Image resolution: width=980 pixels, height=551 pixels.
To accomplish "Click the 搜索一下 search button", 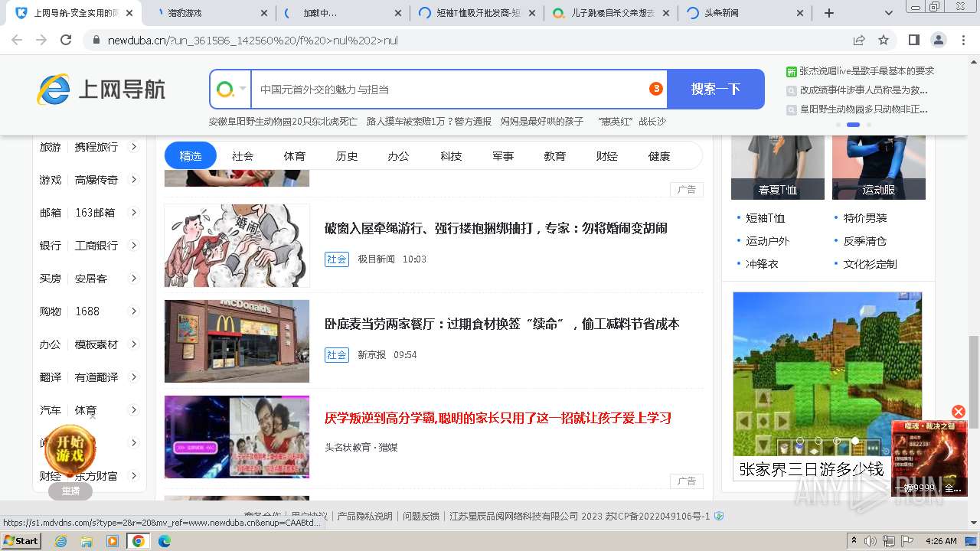I will coord(715,90).
